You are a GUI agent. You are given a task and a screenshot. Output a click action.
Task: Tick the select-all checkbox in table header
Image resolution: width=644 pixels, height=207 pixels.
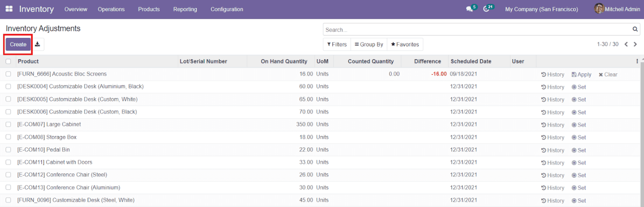[8, 61]
